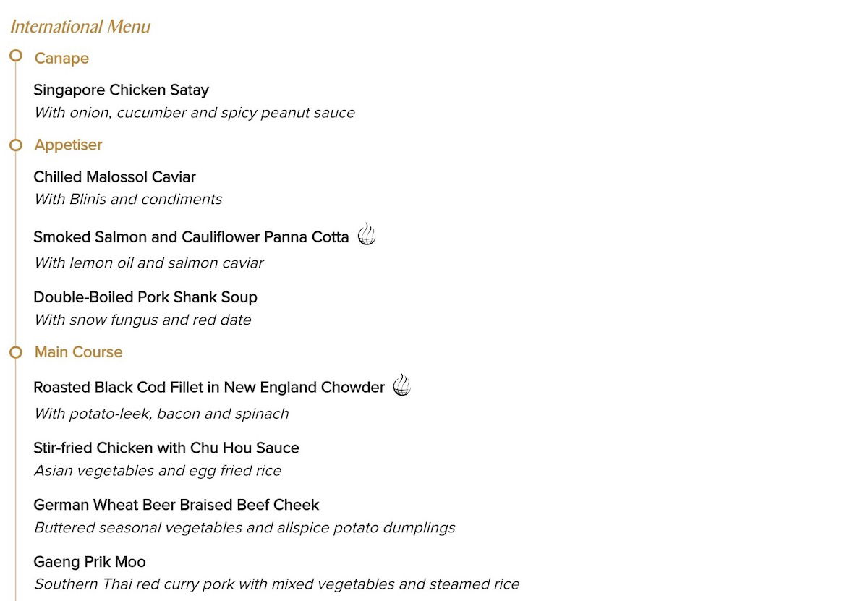Pick Stir-fried Chicken with Chu Hou Sauce
Viewport: 868px width, 601px height.
pos(166,448)
